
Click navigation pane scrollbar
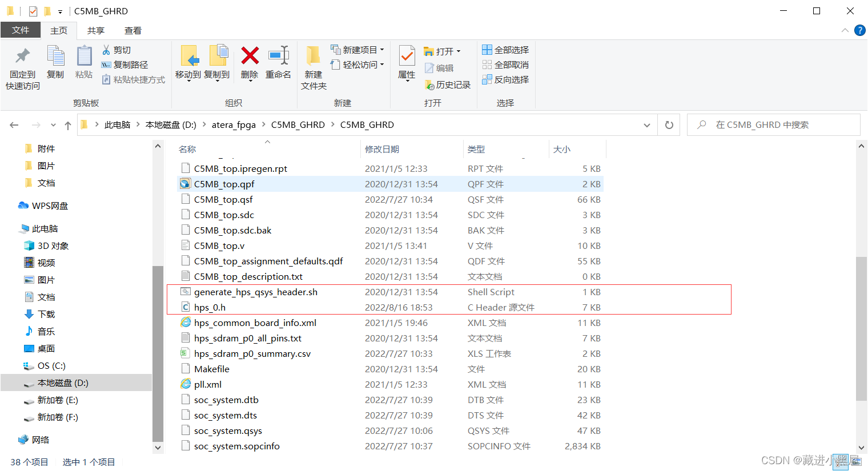tap(158, 353)
